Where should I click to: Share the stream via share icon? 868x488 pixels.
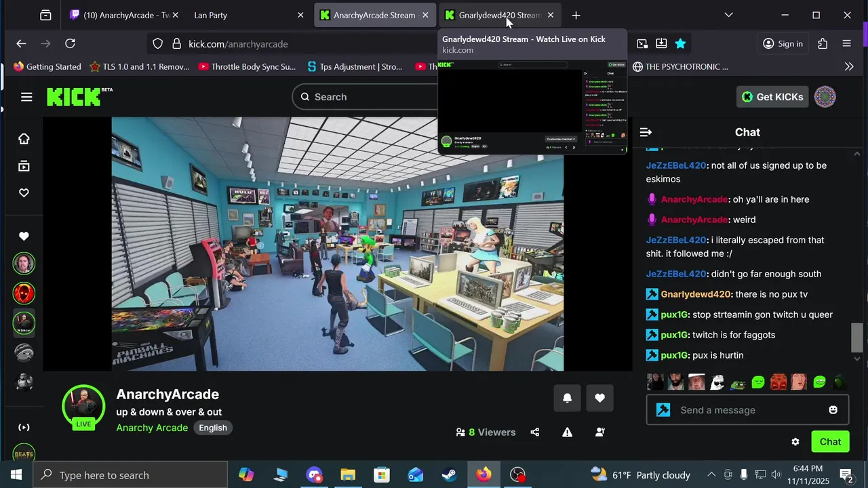coord(535,432)
